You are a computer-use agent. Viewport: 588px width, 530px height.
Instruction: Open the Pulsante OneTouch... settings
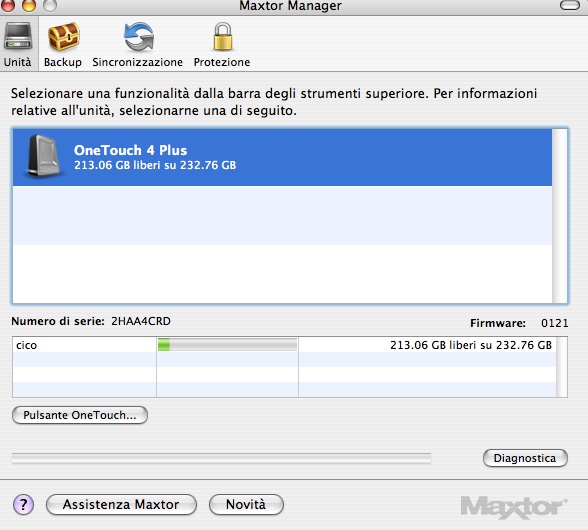pyautogui.click(x=80, y=415)
